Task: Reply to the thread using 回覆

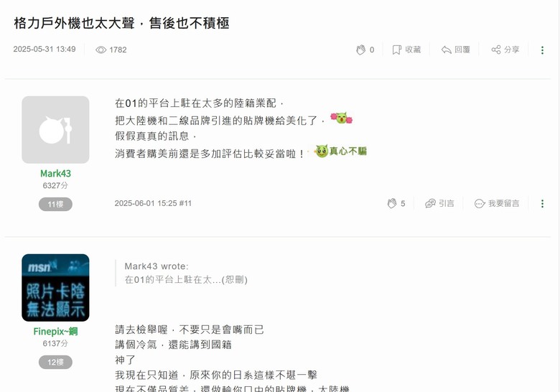Action: (456, 50)
